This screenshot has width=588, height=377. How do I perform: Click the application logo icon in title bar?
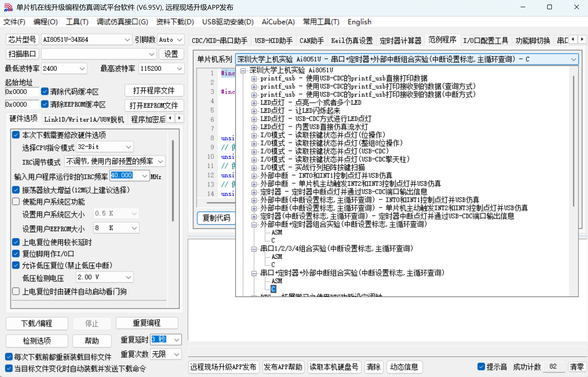click(x=8, y=7)
